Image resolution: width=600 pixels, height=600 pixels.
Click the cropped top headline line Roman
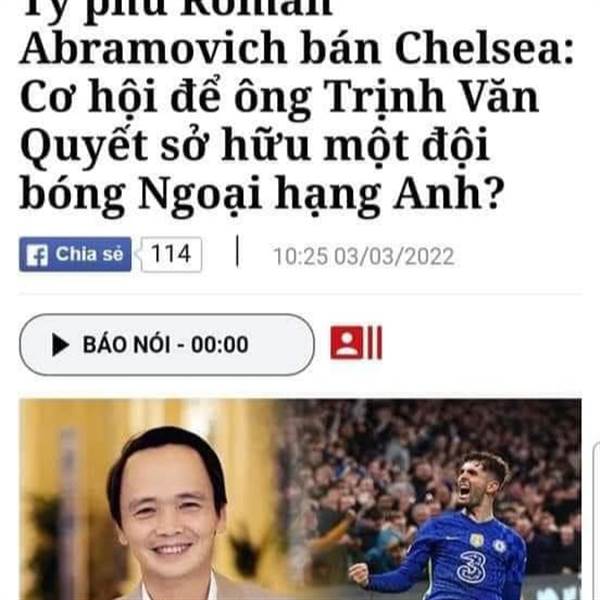click(x=177, y=10)
